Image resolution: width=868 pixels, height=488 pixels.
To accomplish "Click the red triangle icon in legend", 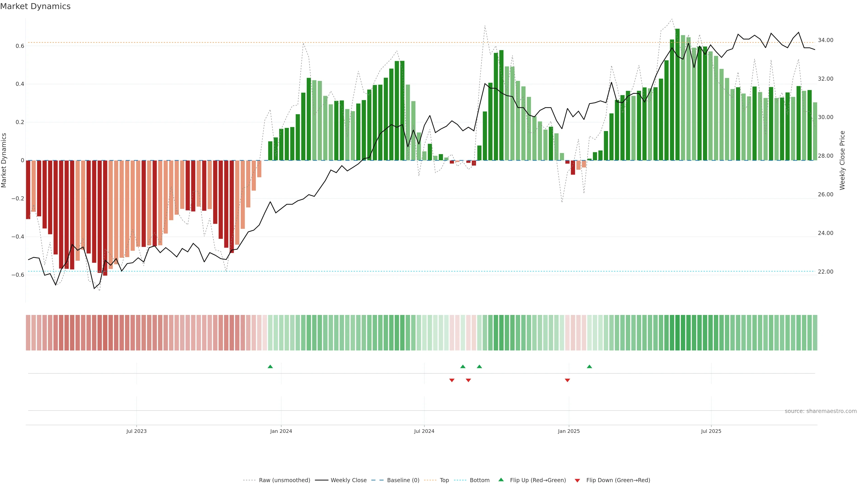I will pyautogui.click(x=577, y=480).
